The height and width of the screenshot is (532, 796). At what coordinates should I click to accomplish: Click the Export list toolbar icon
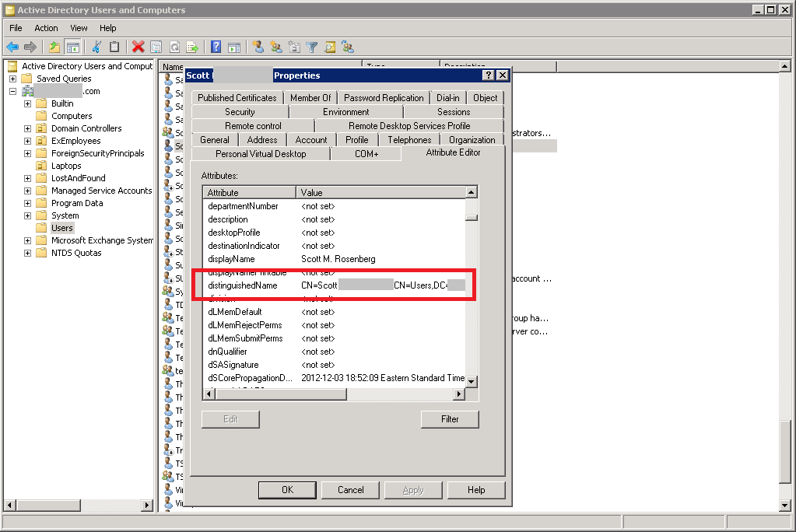(192, 47)
